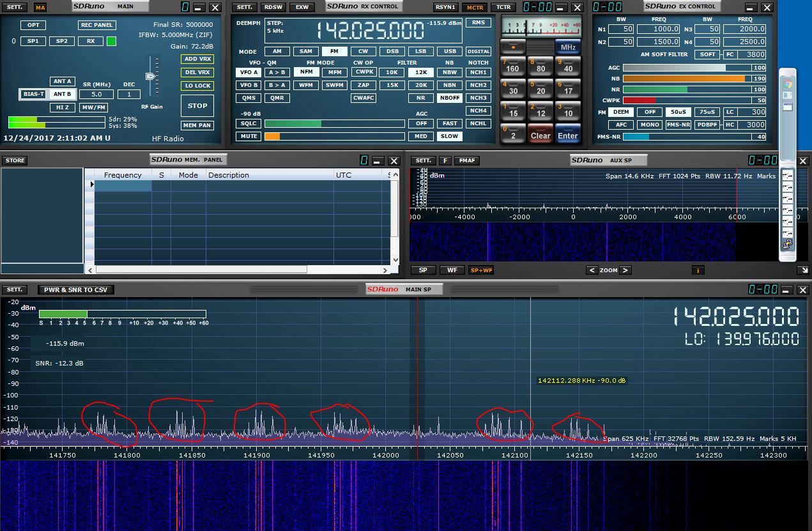Click the LO LOCK button
This screenshot has width=812, height=531.
tap(197, 86)
